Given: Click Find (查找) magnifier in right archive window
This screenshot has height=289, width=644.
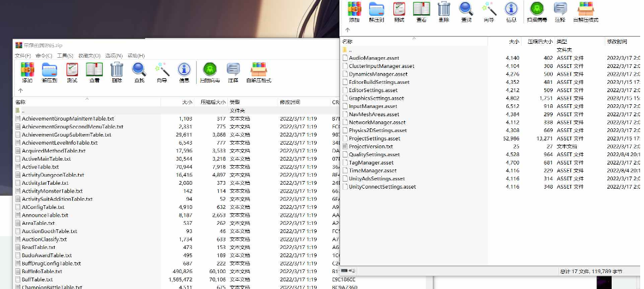Looking at the screenshot, I should coord(466,11).
